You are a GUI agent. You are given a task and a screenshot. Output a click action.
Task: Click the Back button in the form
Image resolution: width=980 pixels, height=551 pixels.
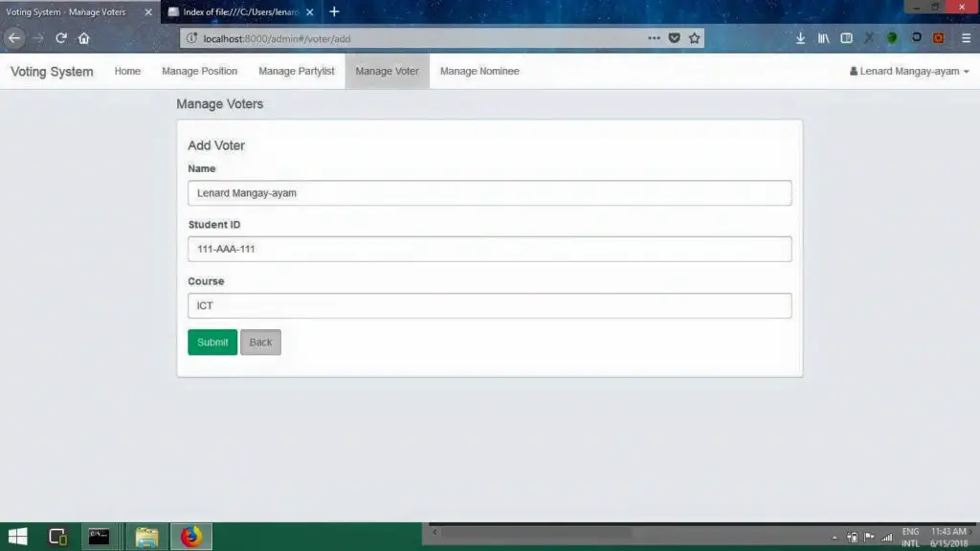coord(260,342)
